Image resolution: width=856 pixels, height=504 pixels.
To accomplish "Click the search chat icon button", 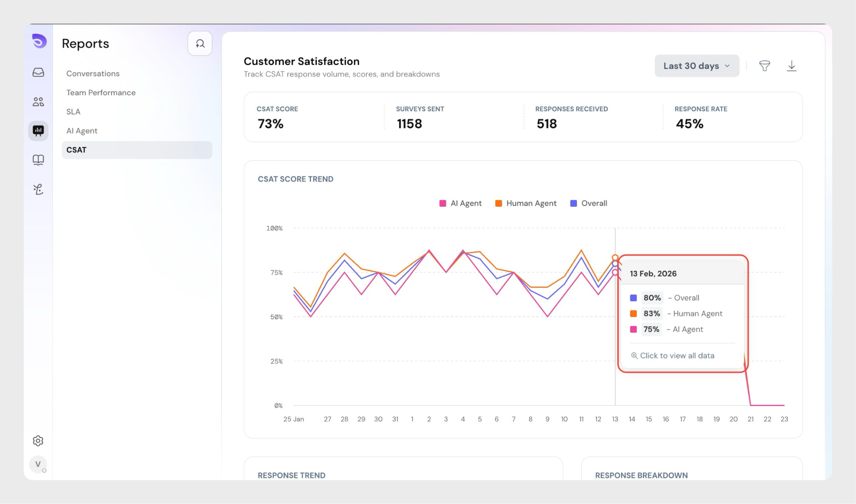I will pyautogui.click(x=200, y=43).
